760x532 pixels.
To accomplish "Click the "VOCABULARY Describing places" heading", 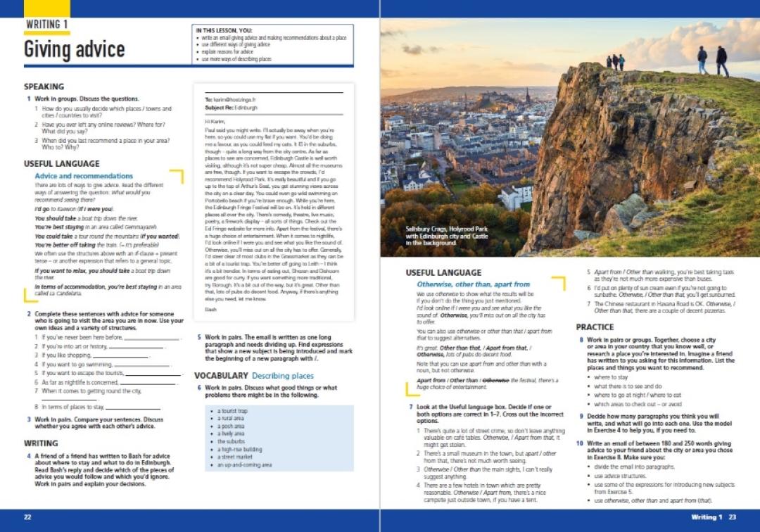I will pyautogui.click(x=254, y=376).
